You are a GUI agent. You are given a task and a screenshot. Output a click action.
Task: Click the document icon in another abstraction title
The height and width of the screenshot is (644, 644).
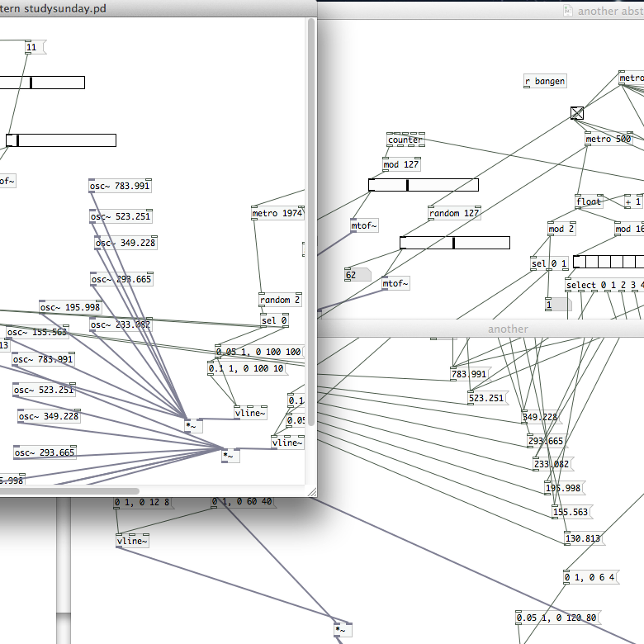(568, 11)
